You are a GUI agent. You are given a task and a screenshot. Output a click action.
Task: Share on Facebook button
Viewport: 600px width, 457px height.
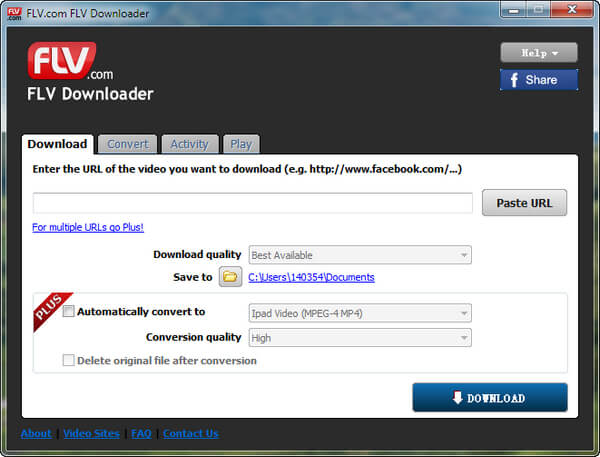pos(539,80)
